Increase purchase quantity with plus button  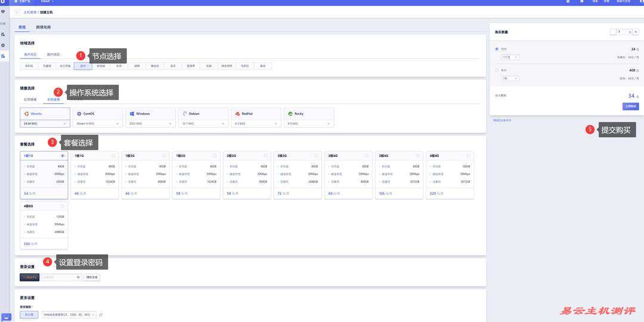point(636,32)
